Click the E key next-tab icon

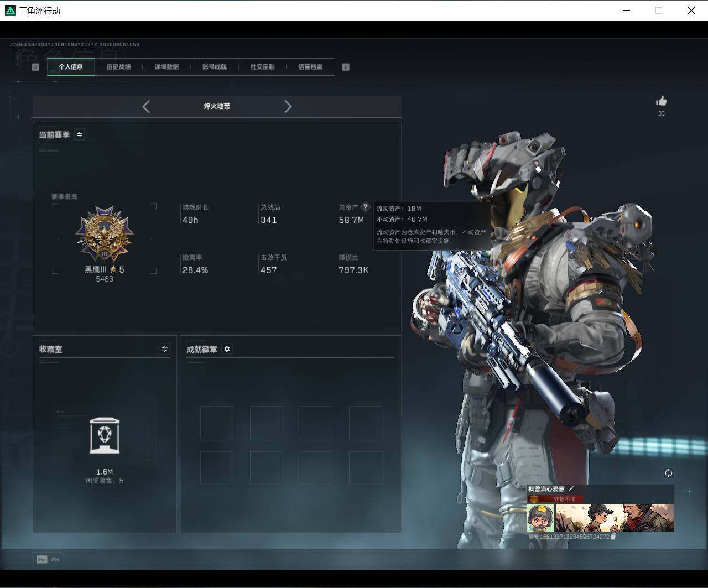[346, 67]
